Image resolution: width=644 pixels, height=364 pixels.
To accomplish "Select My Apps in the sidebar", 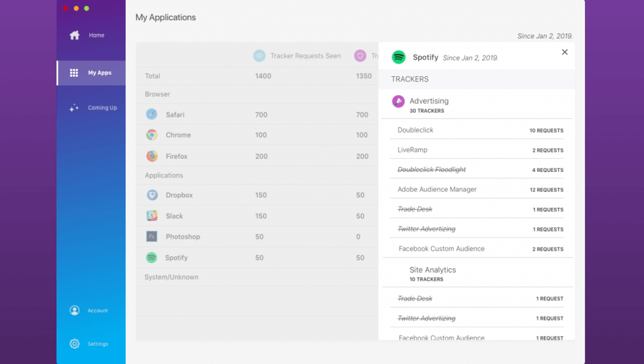I will 91,73.
